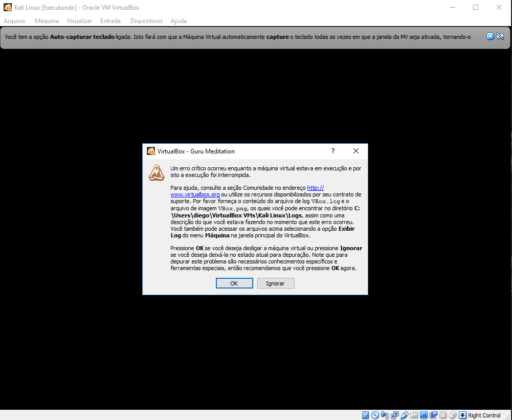Screen dimensions: 512x420
Task: Click the Right Control host key label
Action: point(484,415)
